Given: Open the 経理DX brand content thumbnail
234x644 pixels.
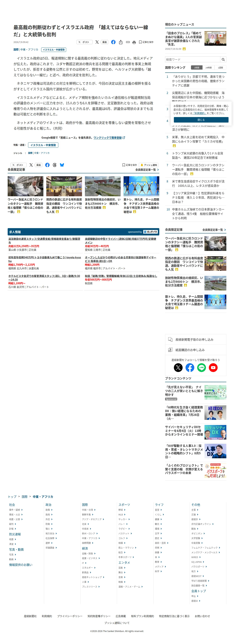Looking at the screenshot, I should (x=215, y=413).
